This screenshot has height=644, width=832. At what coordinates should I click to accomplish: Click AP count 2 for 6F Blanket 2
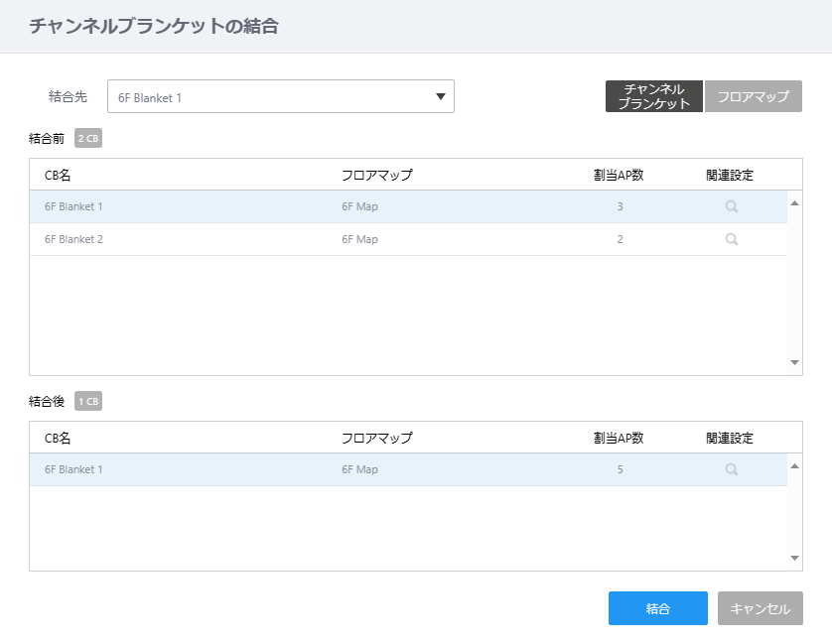tap(620, 239)
